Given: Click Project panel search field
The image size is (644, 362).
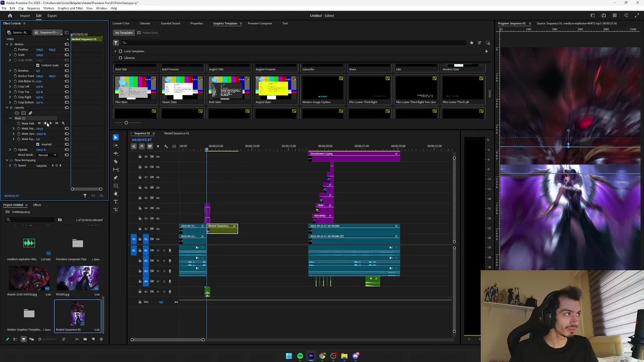Looking at the screenshot, I should [x=30, y=220].
